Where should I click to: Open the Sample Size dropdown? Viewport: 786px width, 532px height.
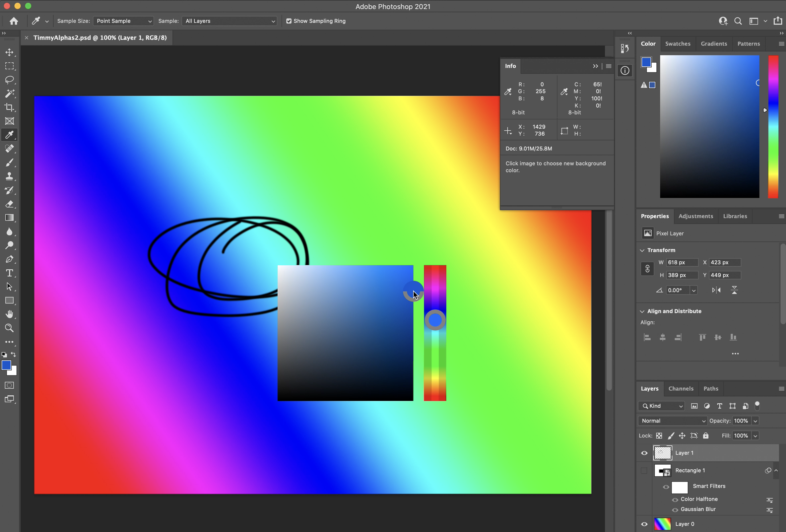[123, 21]
